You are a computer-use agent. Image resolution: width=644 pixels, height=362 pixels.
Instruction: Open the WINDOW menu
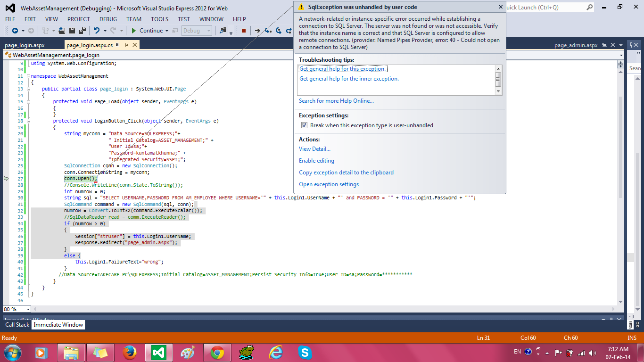212,19
